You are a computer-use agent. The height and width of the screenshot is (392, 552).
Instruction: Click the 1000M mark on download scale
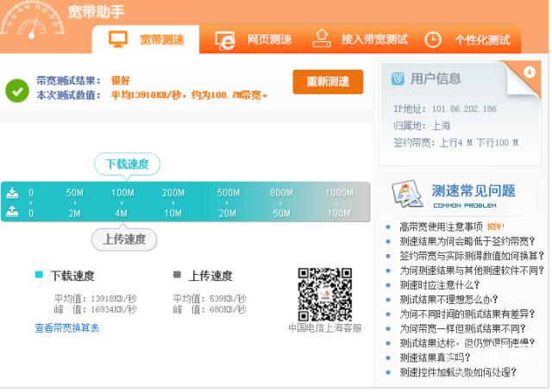(339, 193)
